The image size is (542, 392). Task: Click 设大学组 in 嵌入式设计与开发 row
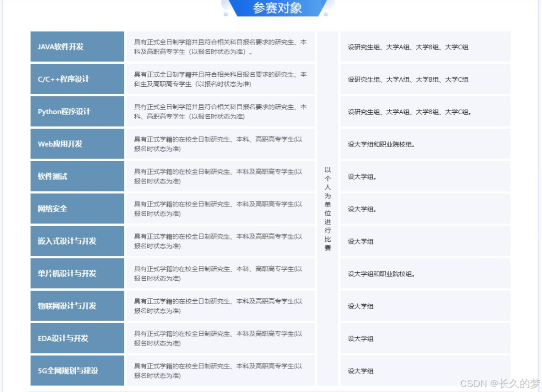pos(360,241)
